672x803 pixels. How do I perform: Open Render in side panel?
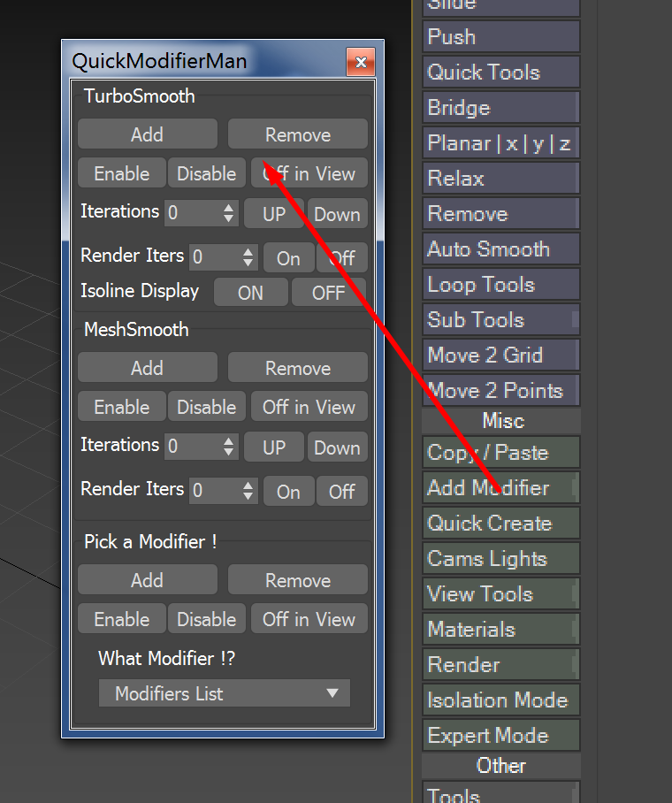tap(501, 663)
